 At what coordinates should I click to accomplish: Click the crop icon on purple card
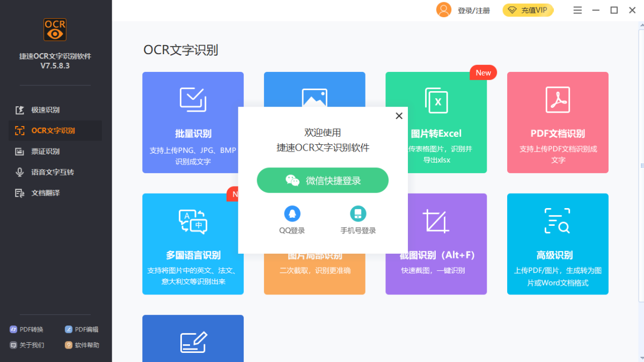[x=436, y=221]
